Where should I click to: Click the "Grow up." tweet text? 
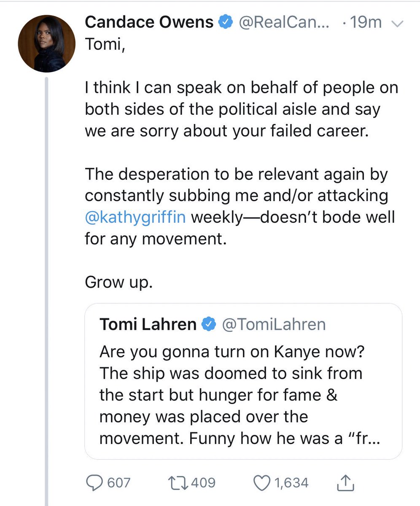[118, 282]
